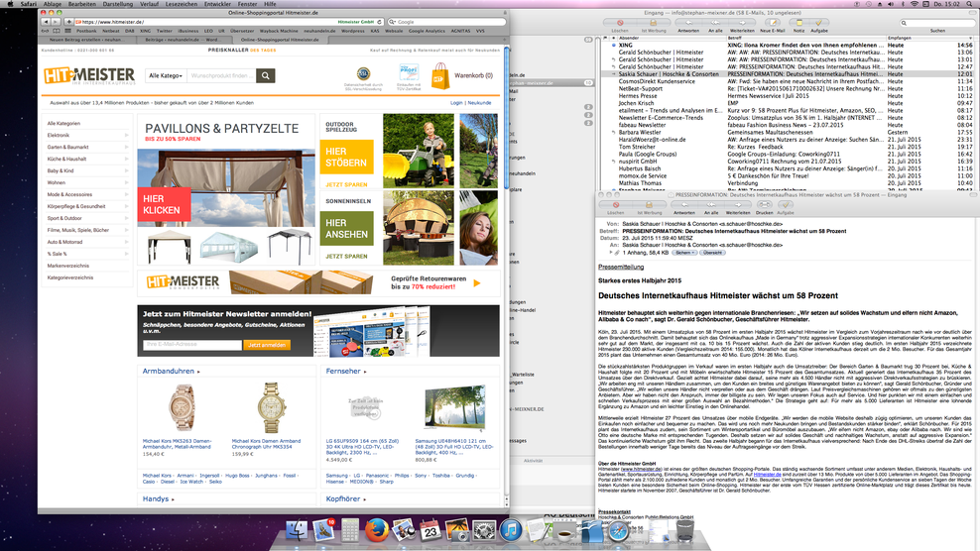This screenshot has height=551, width=980.
Task: Select the CosmosDirekt Kundenservice email row
Action: [789, 81]
